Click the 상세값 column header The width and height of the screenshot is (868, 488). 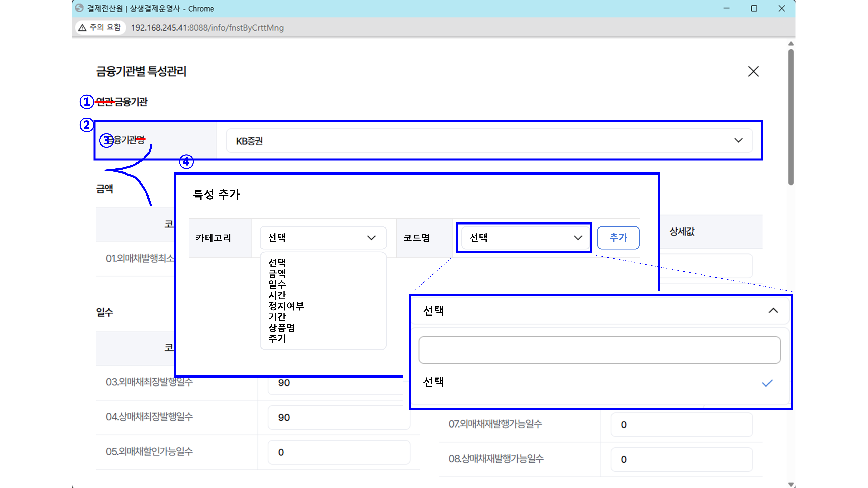tap(682, 231)
